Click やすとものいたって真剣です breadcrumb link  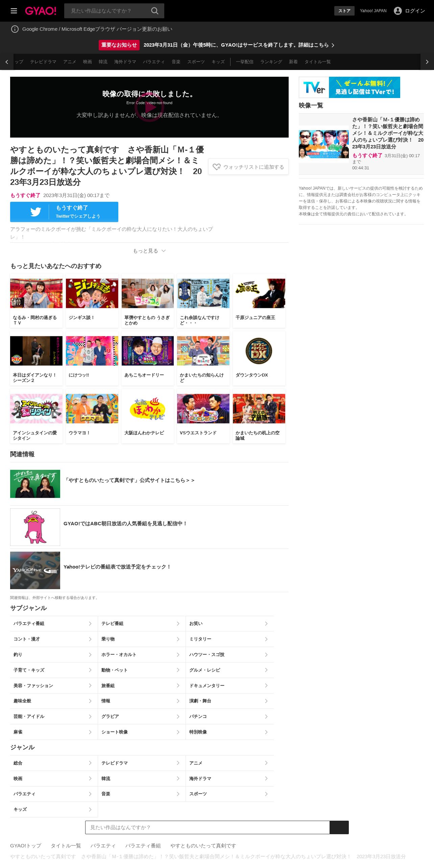point(203,846)
